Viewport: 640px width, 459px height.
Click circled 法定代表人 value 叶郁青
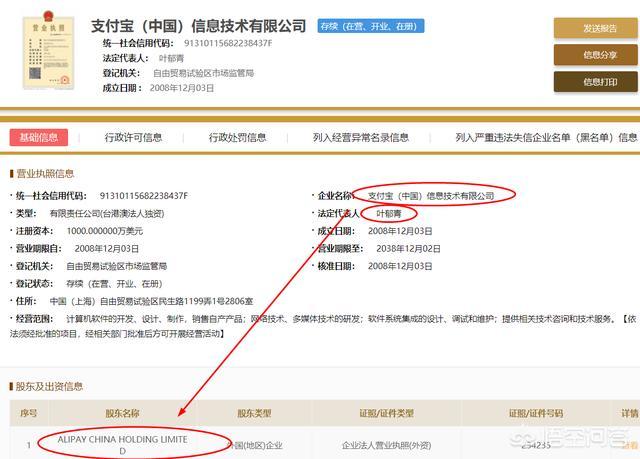tap(389, 213)
